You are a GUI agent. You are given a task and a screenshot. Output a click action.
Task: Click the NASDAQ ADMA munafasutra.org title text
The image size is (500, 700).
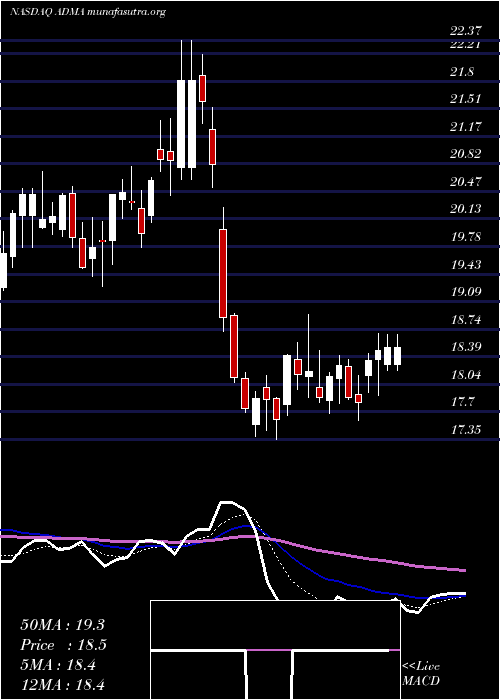tap(88, 12)
